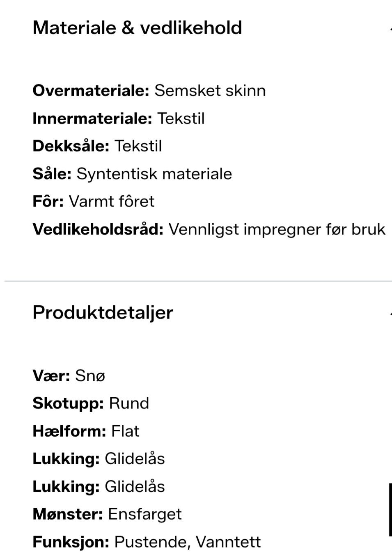Screen dimensions: 392x559
Task: Select the Overmateriale label
Action: 91,91
